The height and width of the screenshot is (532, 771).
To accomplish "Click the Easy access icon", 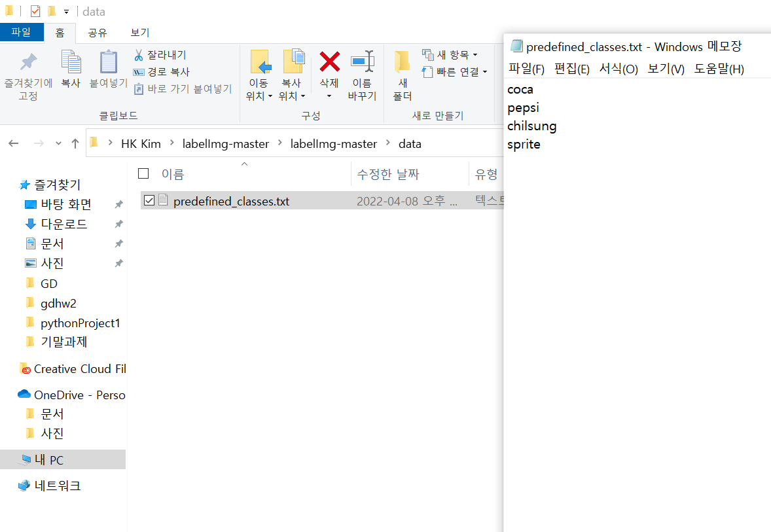I will 427,72.
